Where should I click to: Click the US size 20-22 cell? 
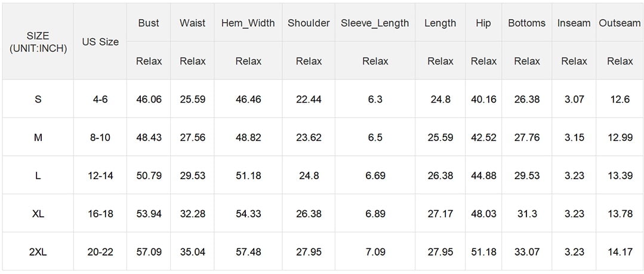coord(100,252)
